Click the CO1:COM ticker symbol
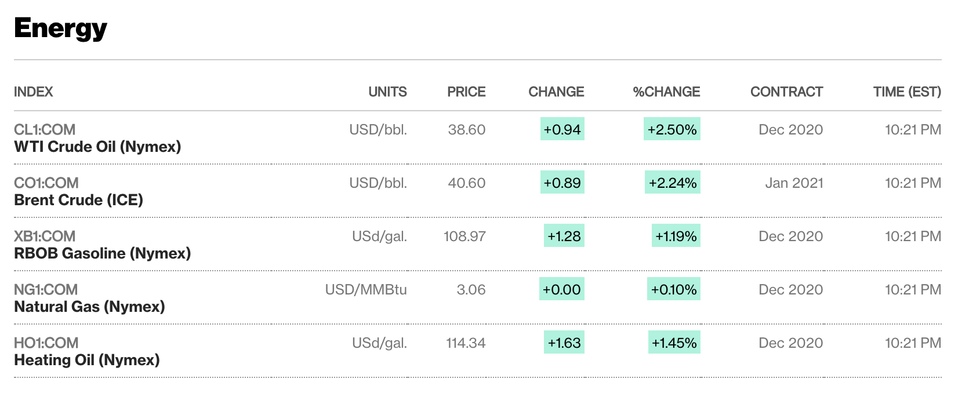 pyautogui.click(x=46, y=183)
